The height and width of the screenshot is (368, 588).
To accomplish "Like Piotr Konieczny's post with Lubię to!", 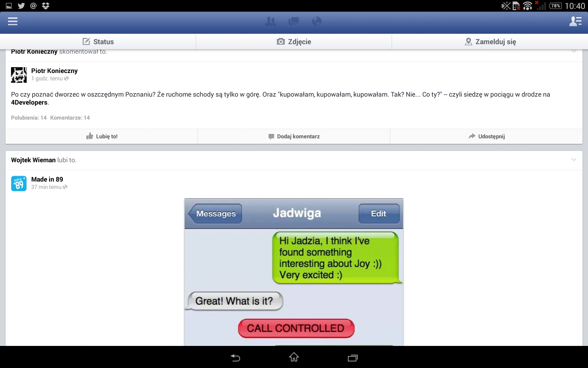I will click(102, 136).
